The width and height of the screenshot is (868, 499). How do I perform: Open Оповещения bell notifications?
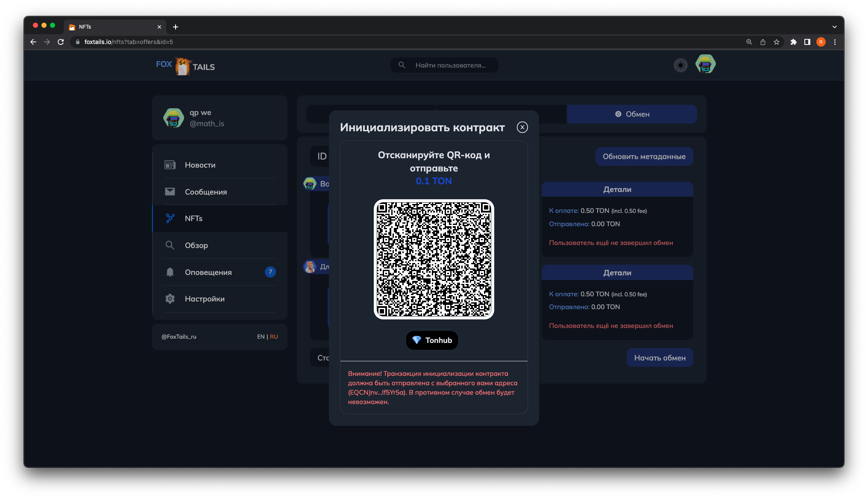208,272
